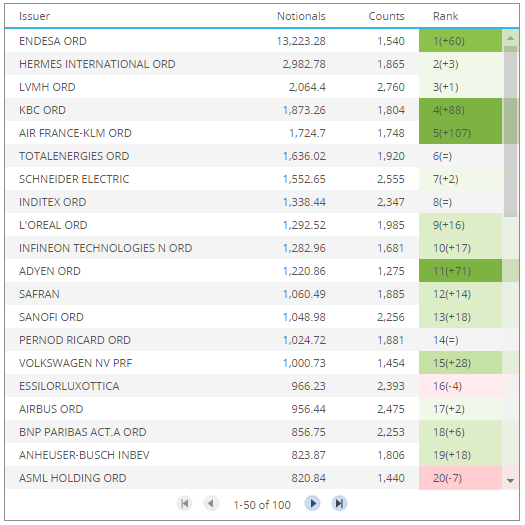Click rank cell 1(+60)
This screenshot has height=525, width=525.
[460, 41]
